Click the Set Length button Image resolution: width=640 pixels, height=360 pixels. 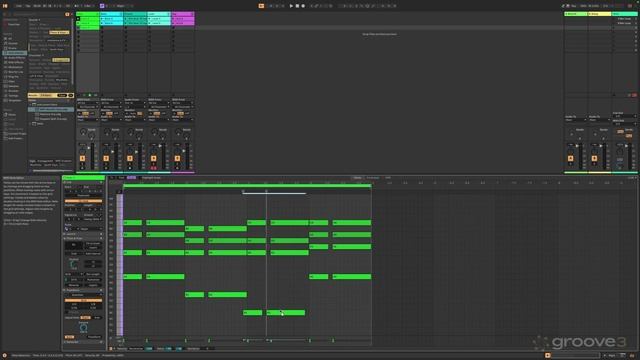(x=93, y=274)
